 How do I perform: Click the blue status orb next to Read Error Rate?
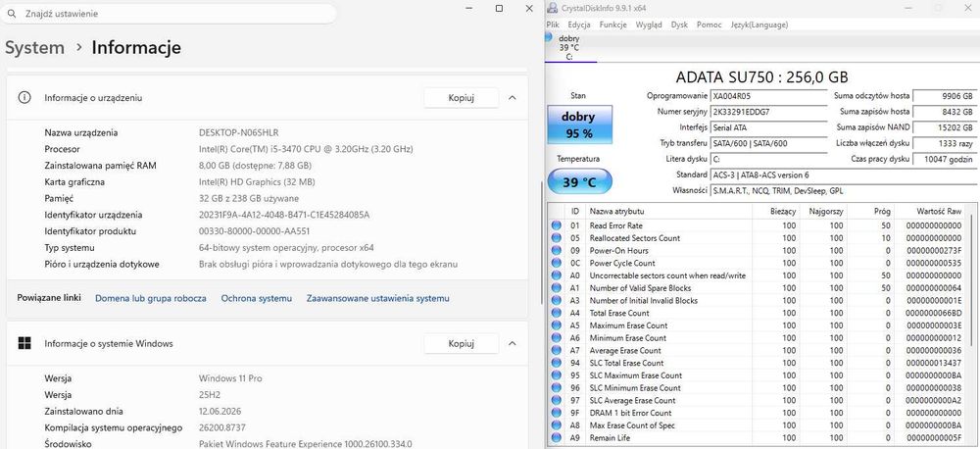[557, 225]
